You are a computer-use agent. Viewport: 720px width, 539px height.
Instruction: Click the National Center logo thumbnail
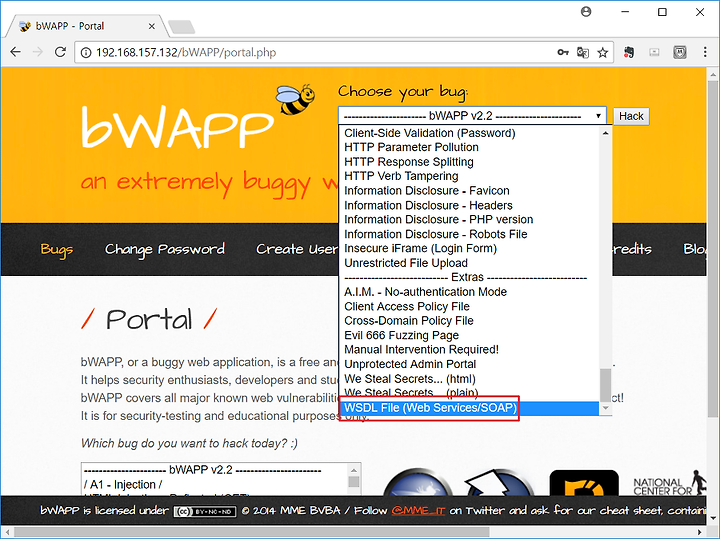[669, 483]
